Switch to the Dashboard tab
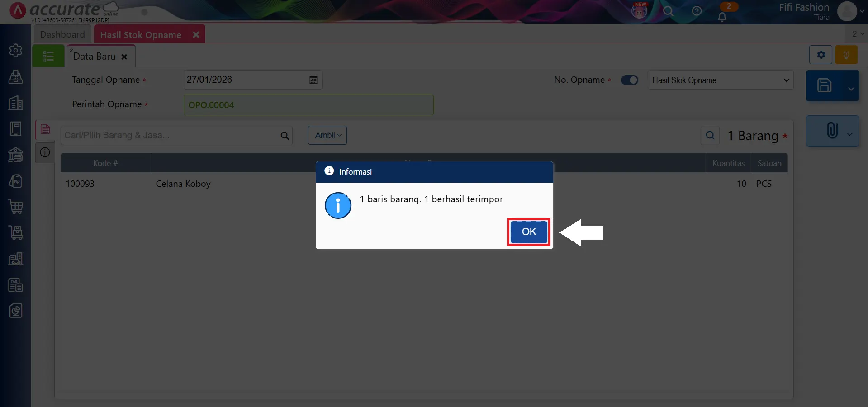 point(62,34)
